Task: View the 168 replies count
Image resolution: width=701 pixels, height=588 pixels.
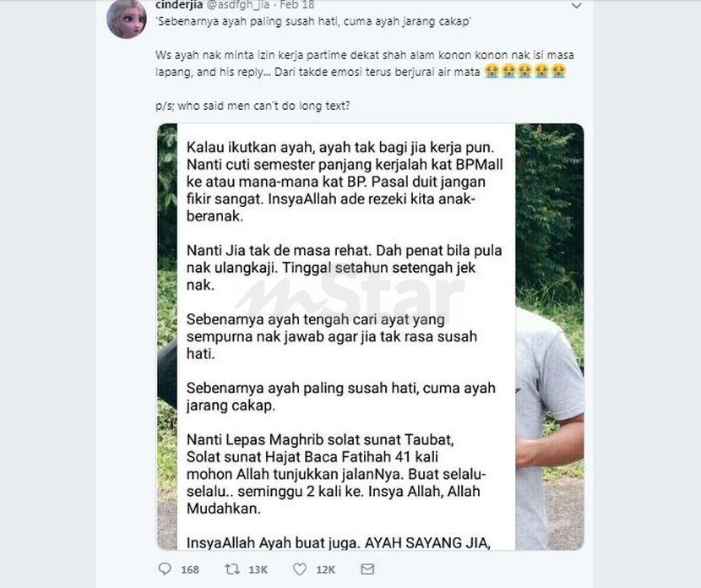Action: [190, 569]
